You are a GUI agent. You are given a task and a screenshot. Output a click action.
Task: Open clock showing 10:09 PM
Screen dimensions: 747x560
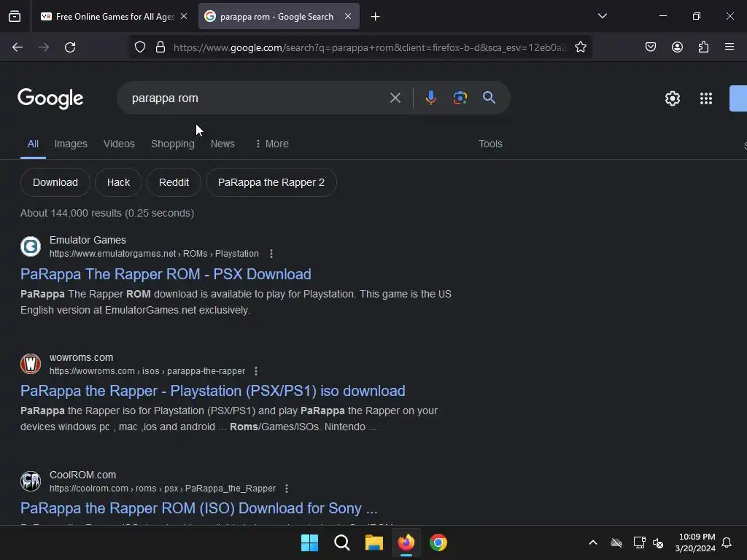695,542
